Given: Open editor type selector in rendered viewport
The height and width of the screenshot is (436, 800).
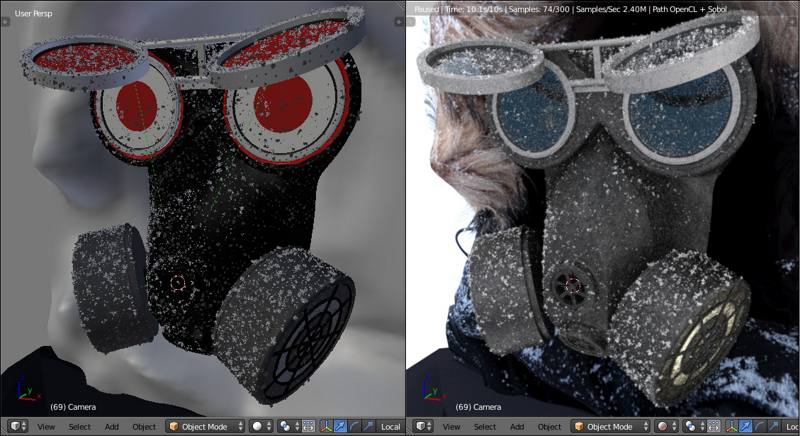Looking at the screenshot, I should [x=421, y=426].
